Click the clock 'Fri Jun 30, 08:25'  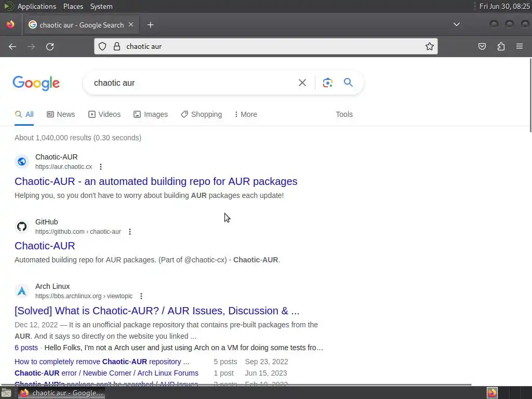[x=504, y=6]
